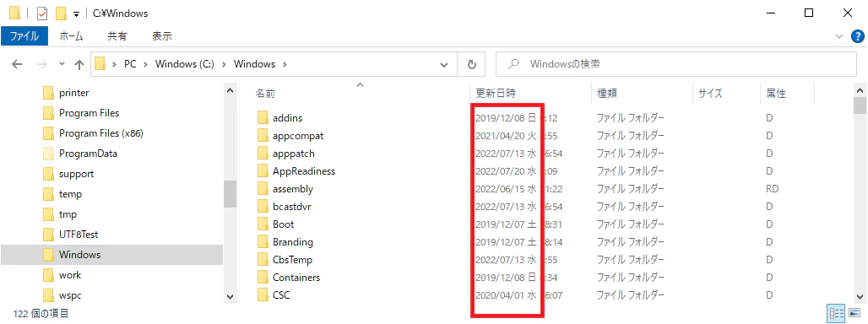Click the appcompat folder icon
This screenshot has width=868, height=324.
pos(263,136)
